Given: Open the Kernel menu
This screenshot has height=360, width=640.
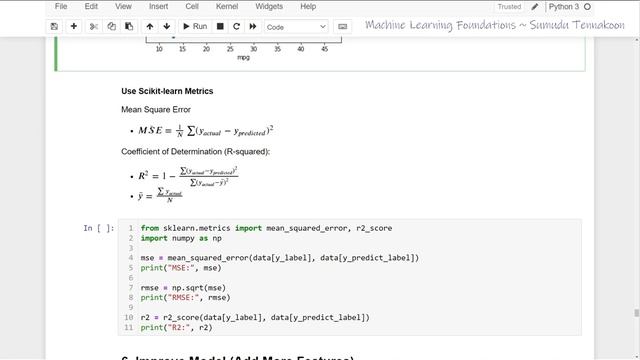Looking at the screenshot, I should [x=227, y=7].
